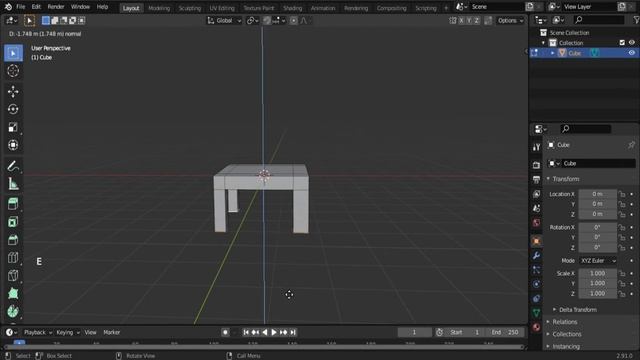Jump to the end frame

point(293,332)
